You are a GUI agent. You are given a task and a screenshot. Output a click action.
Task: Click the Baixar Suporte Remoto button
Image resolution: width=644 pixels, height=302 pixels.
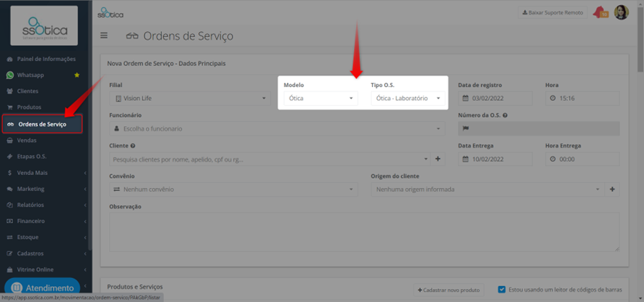(x=552, y=13)
